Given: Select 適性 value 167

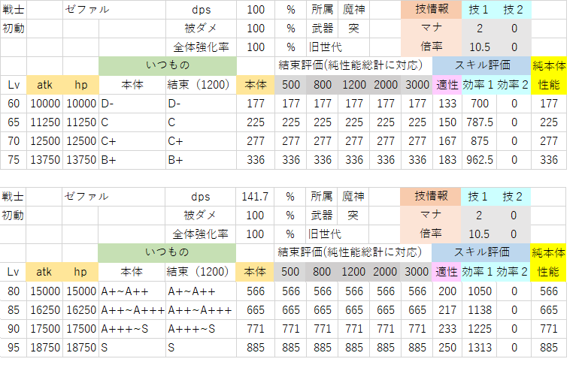Looking at the screenshot, I should click(x=447, y=141).
